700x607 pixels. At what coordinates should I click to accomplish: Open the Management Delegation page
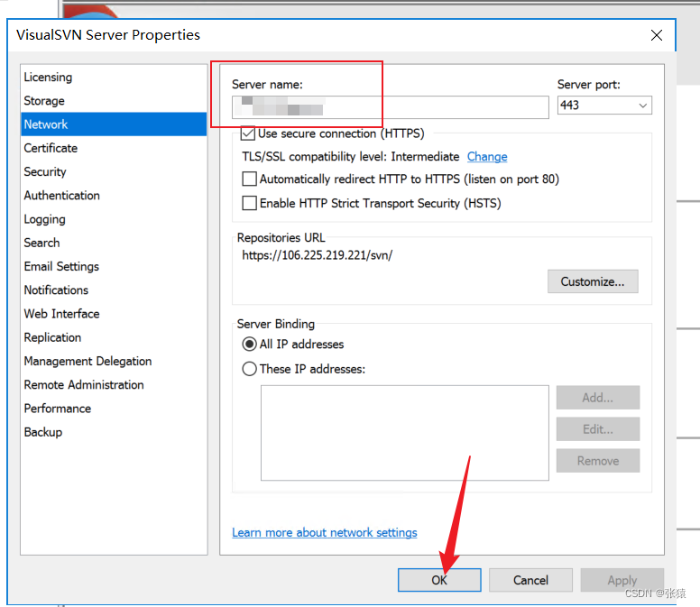click(114, 361)
